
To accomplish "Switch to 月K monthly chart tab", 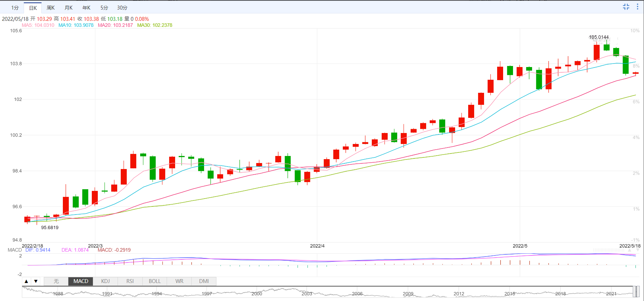I will (x=69, y=8).
